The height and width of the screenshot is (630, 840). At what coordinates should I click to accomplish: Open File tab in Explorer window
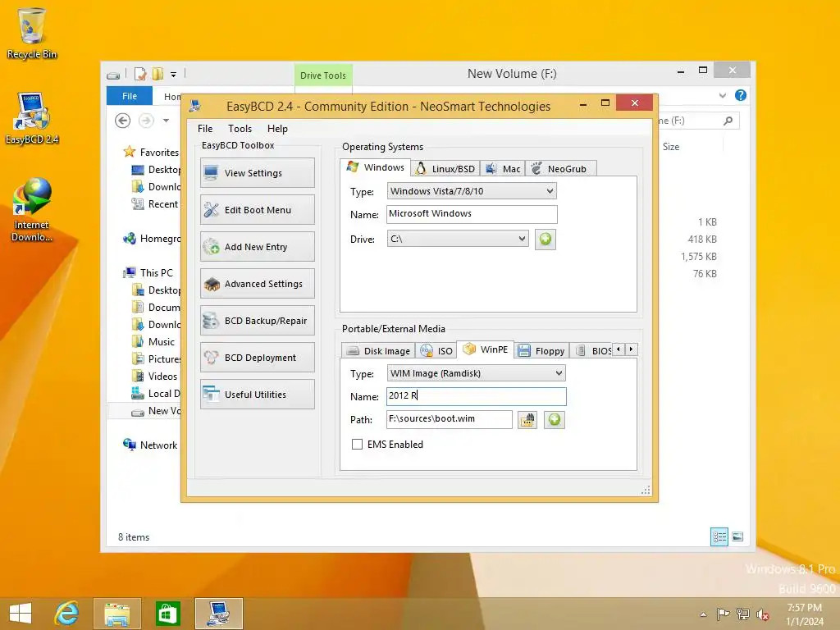[x=130, y=96]
